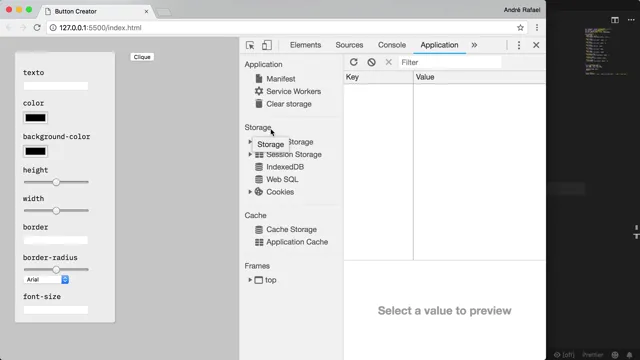The height and width of the screenshot is (360, 640).
Task: Go forward in browser history
Action: click(23, 27)
